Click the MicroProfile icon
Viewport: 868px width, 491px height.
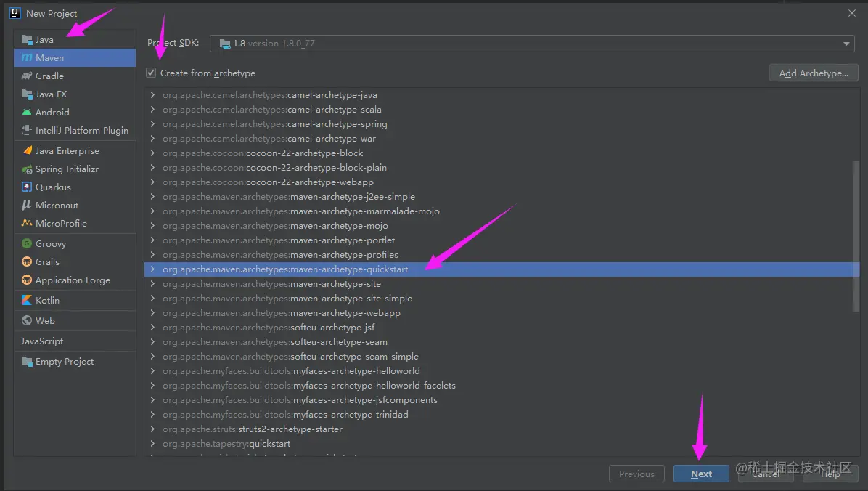27,223
